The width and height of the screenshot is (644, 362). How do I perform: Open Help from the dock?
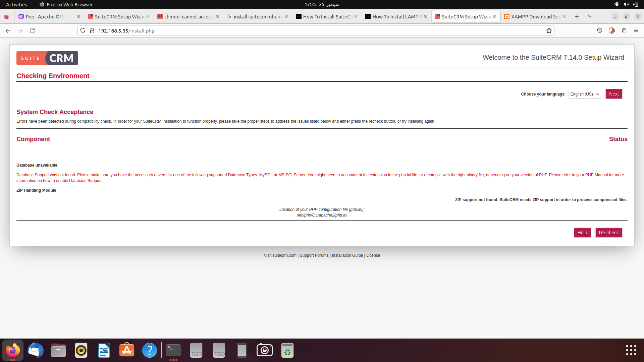[x=150, y=350]
